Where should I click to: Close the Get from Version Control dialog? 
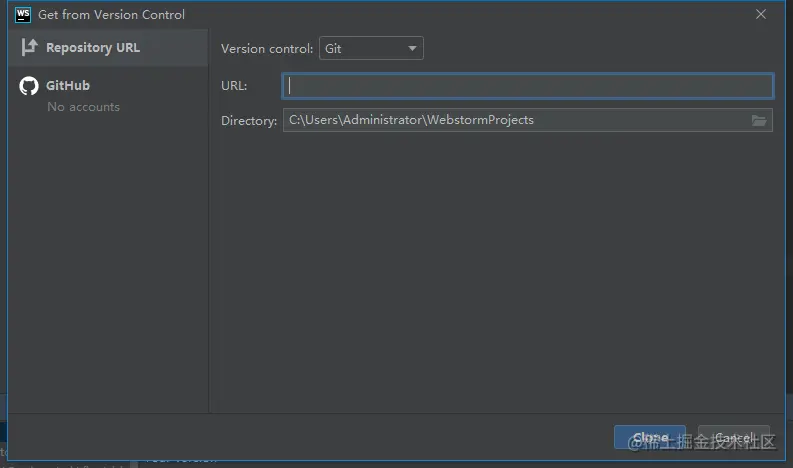761,15
